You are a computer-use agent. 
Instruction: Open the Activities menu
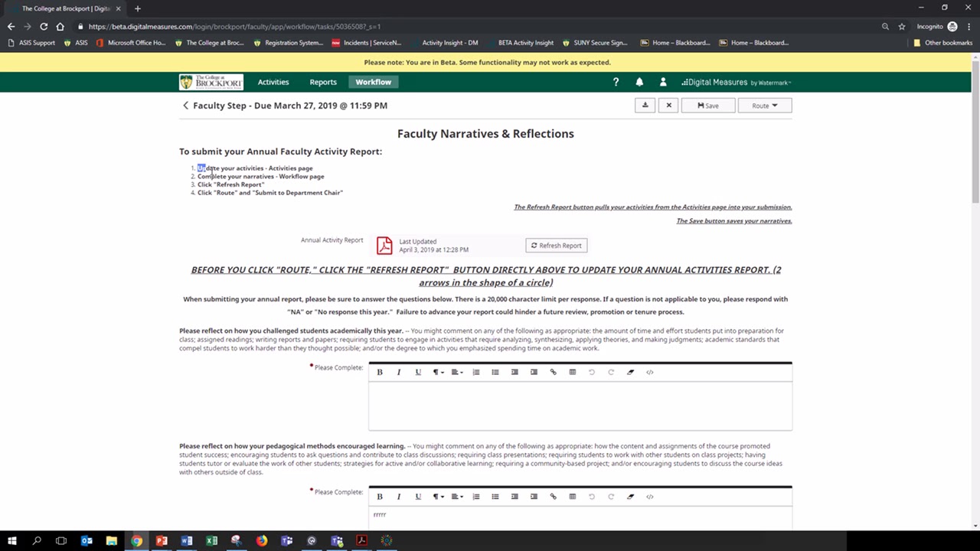coord(273,82)
